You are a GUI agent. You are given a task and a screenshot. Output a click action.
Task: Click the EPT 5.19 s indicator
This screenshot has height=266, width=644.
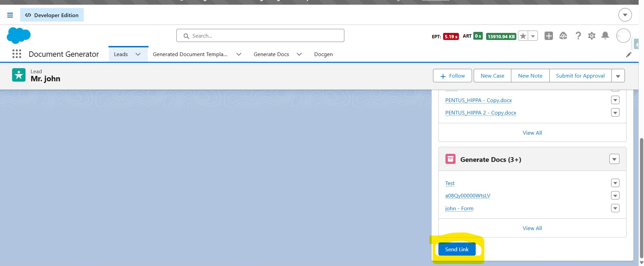(445, 36)
